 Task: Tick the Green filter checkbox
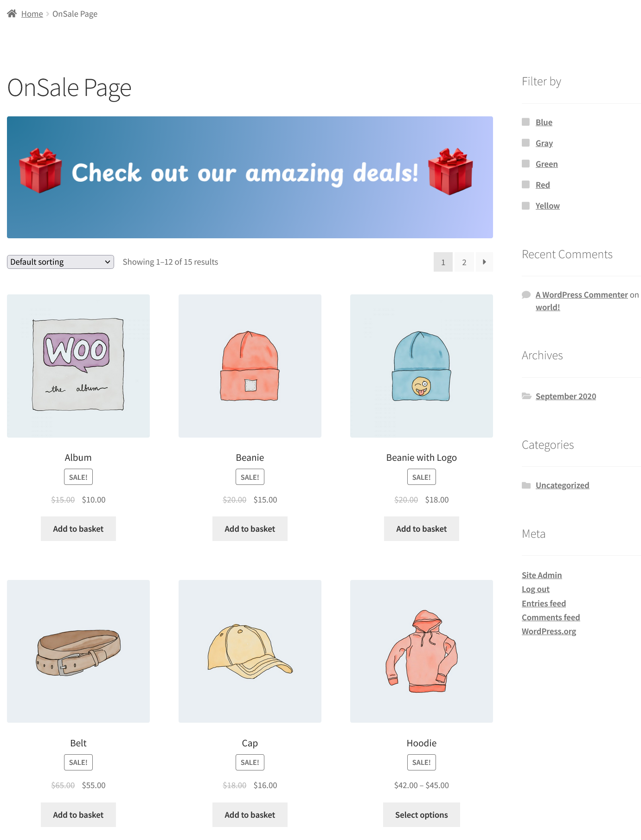526,164
